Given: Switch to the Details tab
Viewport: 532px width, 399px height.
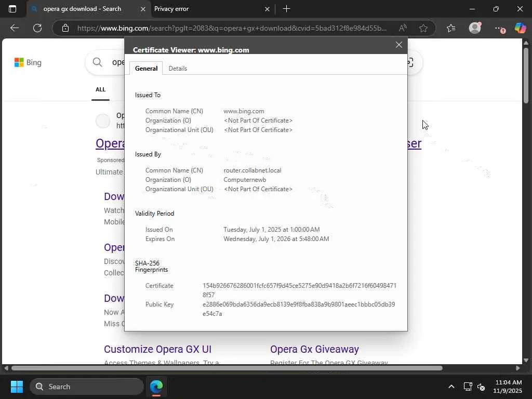Looking at the screenshot, I should click(178, 69).
